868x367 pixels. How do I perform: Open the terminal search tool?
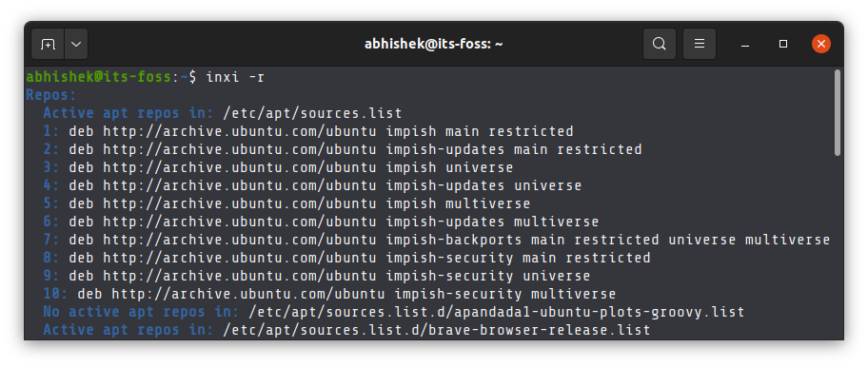point(659,44)
